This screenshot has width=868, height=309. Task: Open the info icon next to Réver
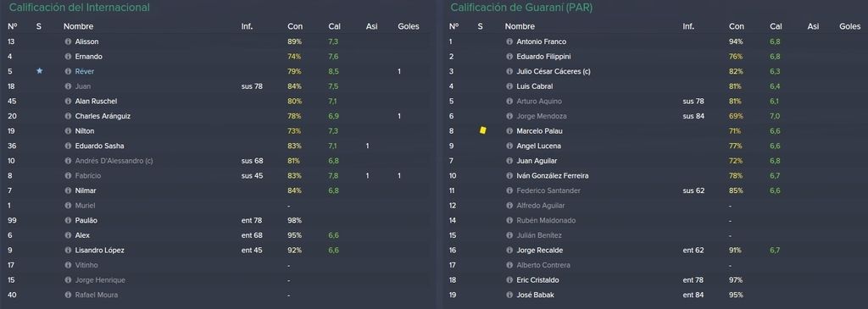pyautogui.click(x=68, y=71)
